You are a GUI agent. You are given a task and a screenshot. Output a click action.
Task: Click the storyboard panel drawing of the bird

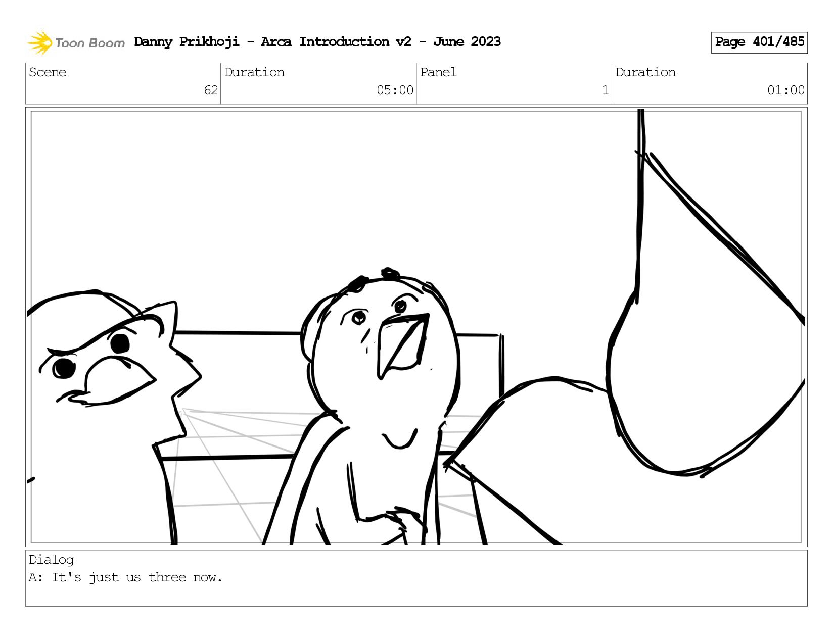click(x=416, y=327)
